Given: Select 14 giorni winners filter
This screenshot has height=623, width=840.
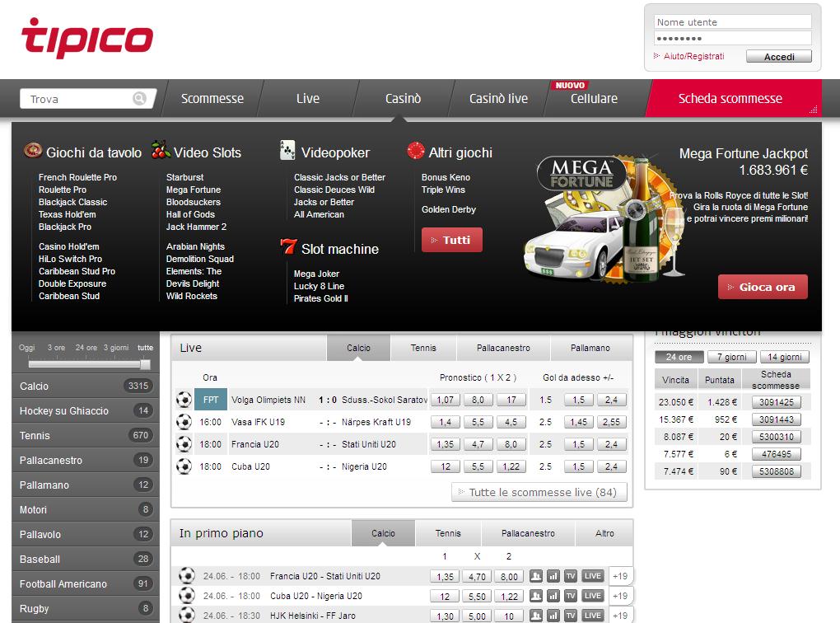Looking at the screenshot, I should [x=784, y=357].
